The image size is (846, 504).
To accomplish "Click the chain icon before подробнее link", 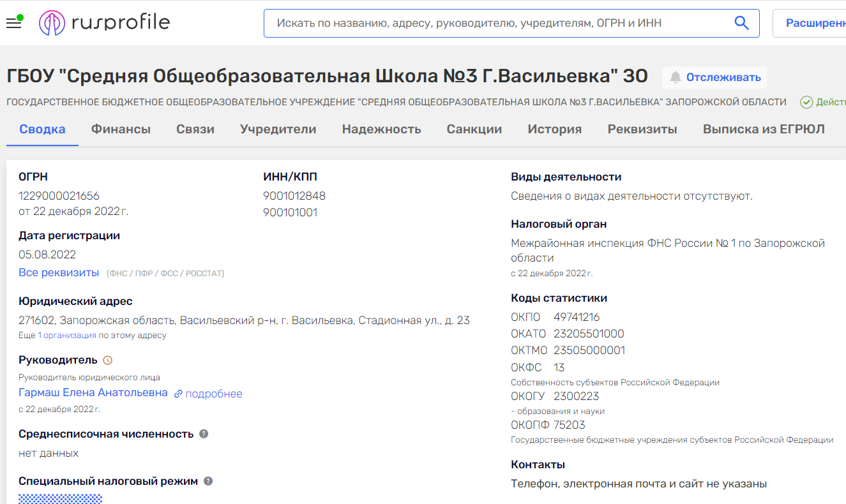I will coord(177,393).
